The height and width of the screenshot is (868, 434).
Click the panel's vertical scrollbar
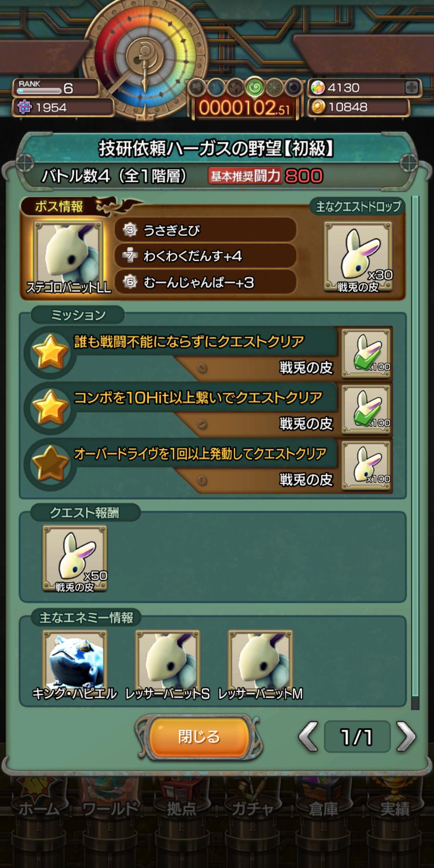pyautogui.click(x=415, y=452)
